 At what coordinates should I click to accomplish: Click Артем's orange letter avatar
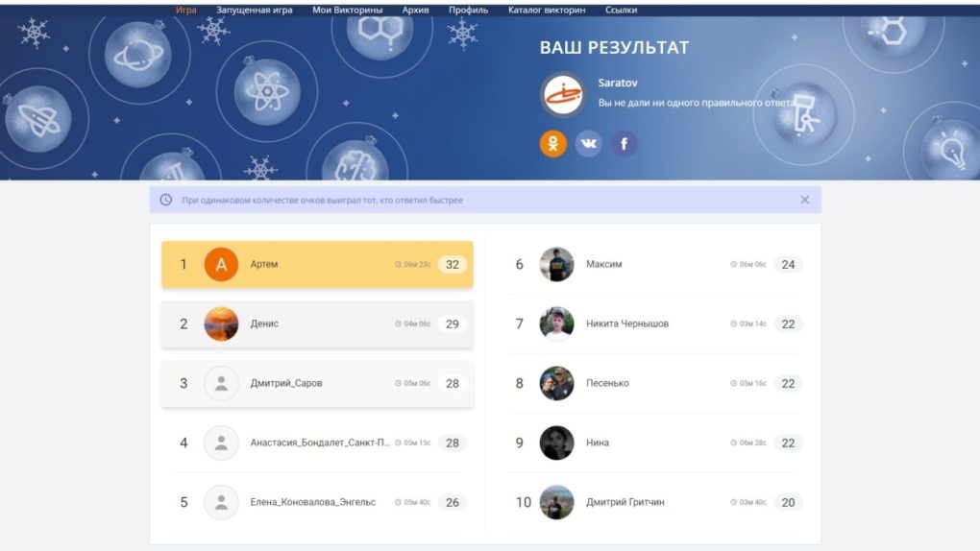(x=221, y=264)
